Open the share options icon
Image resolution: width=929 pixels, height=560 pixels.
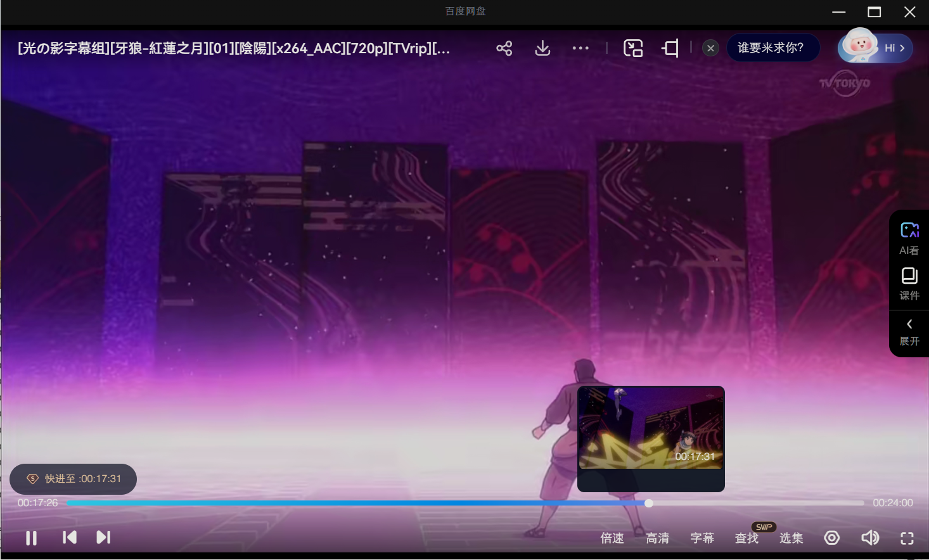[504, 48]
